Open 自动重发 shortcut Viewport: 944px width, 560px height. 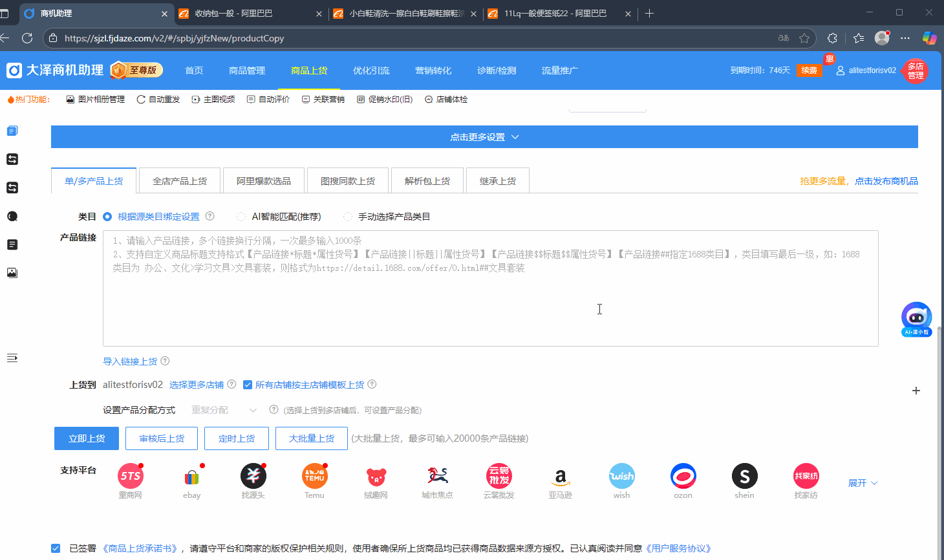coord(158,100)
